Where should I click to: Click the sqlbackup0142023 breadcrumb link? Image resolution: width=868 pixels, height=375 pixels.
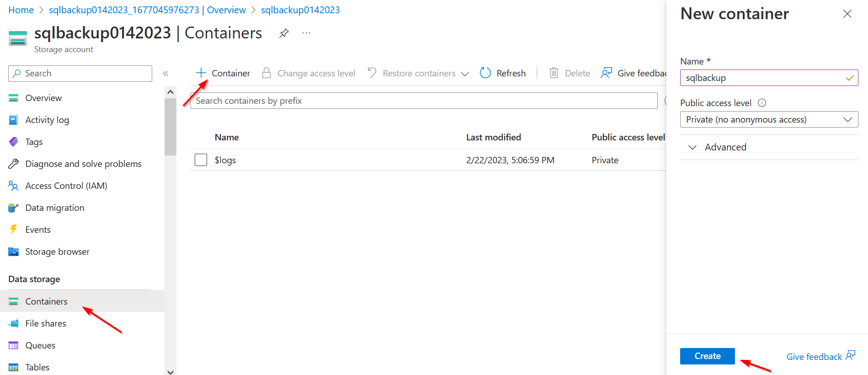click(x=300, y=10)
